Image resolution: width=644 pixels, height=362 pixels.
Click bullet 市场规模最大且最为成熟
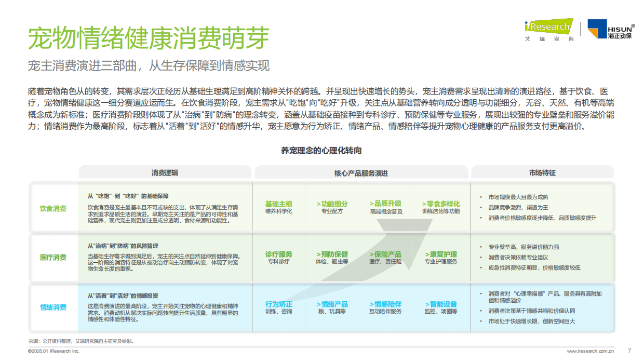pos(518,197)
